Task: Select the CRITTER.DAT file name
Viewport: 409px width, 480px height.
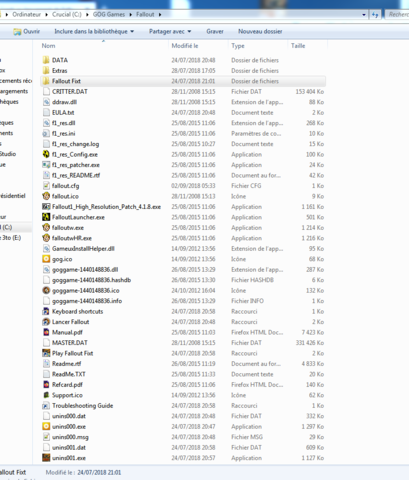Action: 70,91
